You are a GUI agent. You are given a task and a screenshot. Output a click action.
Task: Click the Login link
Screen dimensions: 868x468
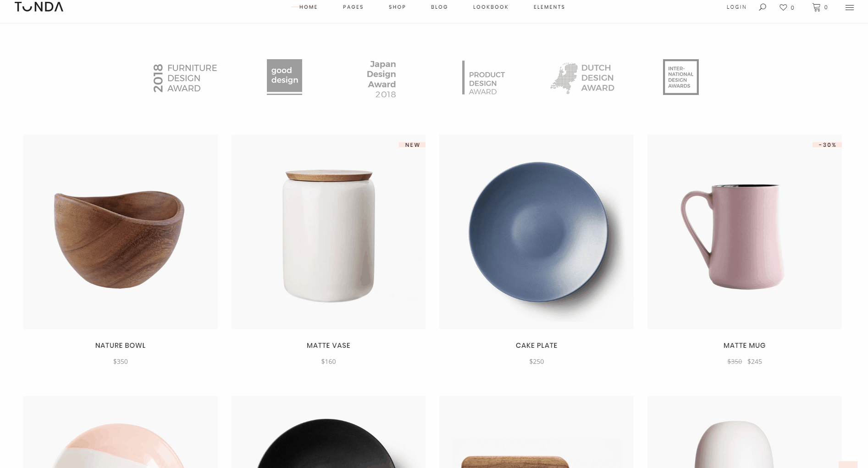[736, 7]
